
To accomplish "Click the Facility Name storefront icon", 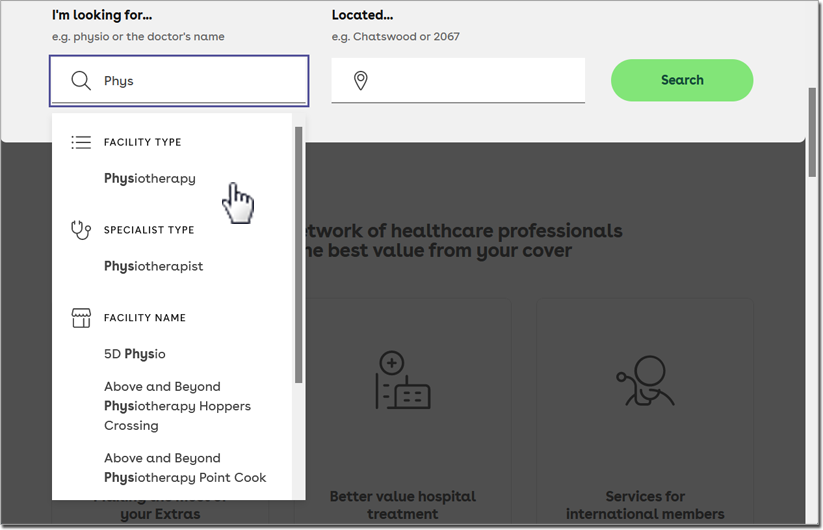I will click(x=81, y=318).
